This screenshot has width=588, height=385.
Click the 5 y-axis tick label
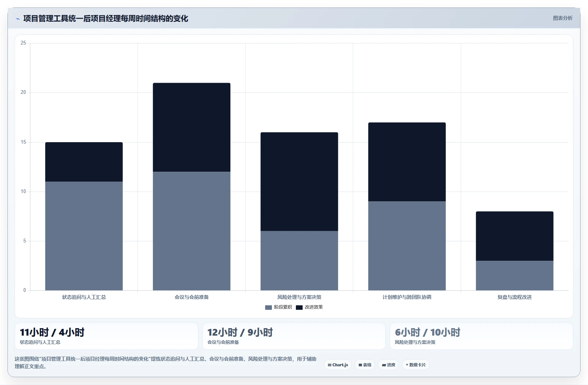(x=25, y=241)
